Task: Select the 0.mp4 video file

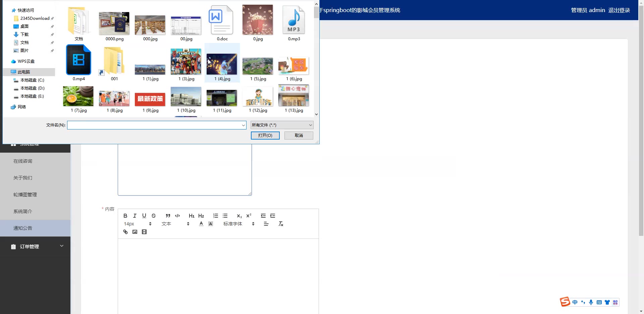Action: point(79,63)
